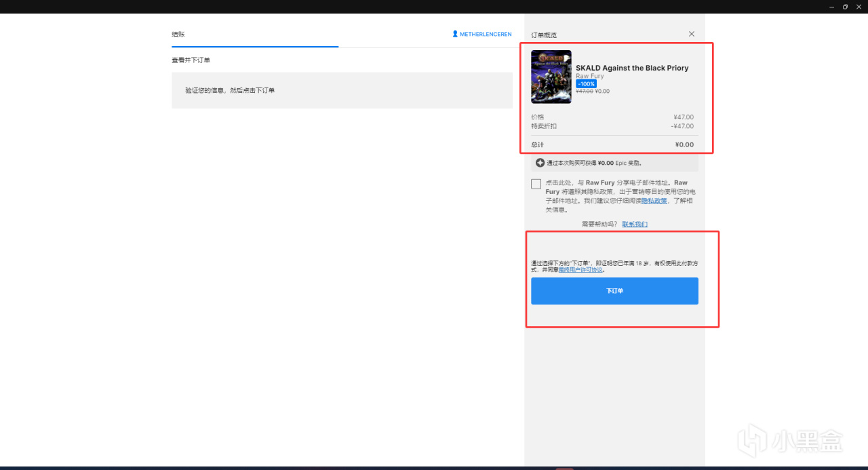Click the 订单概览 panel heading

(x=544, y=35)
